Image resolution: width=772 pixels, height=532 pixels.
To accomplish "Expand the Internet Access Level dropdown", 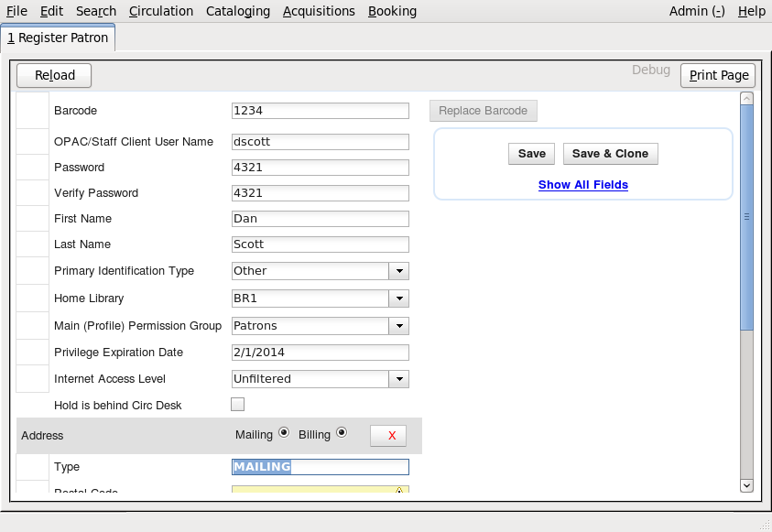I will click(398, 379).
